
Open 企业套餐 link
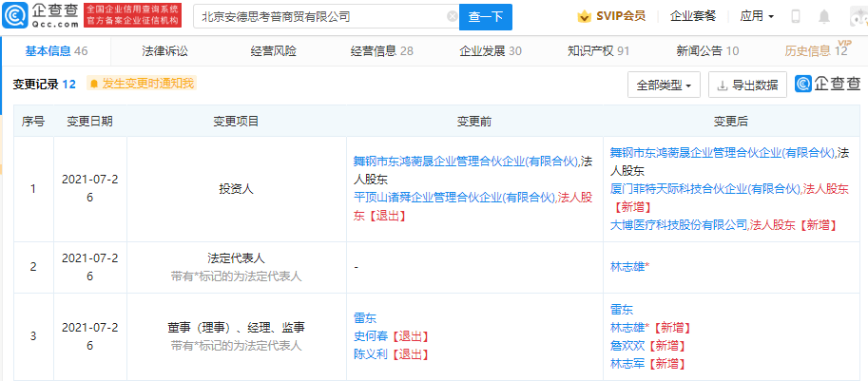[693, 16]
